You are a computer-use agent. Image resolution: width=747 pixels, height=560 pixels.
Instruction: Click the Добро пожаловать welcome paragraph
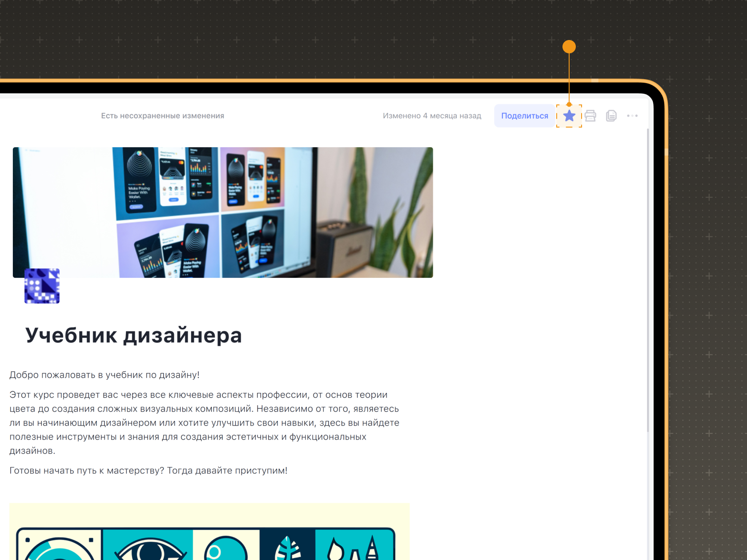pyautogui.click(x=104, y=375)
